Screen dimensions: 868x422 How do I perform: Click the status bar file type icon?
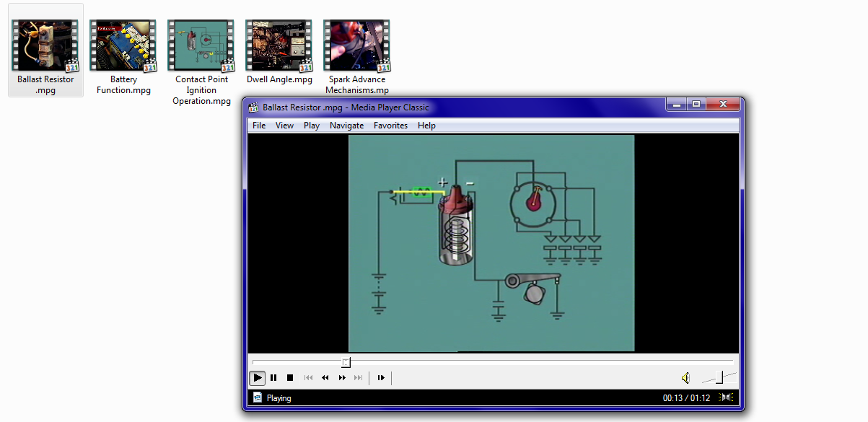click(257, 397)
